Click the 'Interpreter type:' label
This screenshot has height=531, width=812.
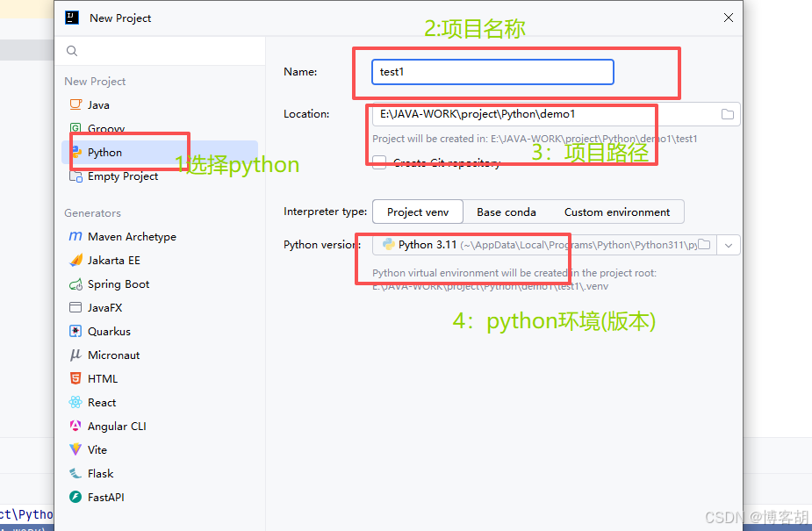click(325, 212)
